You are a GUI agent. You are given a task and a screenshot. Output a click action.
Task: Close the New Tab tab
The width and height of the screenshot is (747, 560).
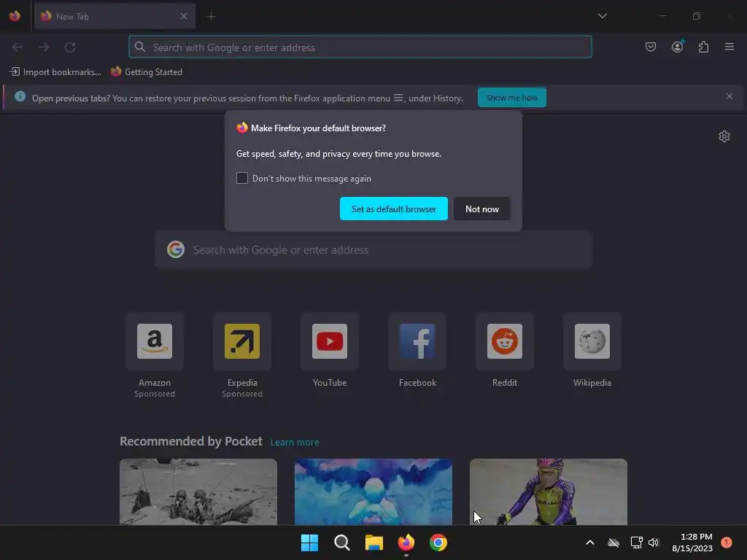[184, 16]
